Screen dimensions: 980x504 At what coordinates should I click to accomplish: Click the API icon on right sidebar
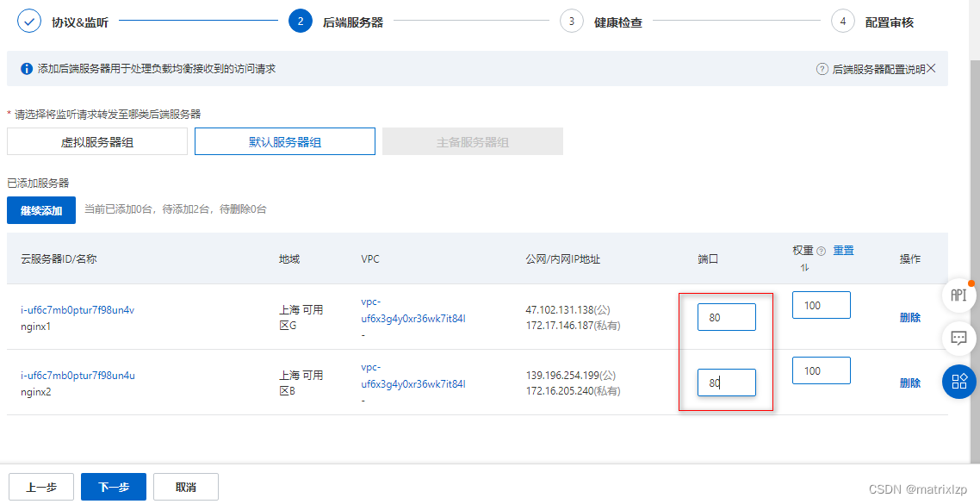tap(958, 295)
